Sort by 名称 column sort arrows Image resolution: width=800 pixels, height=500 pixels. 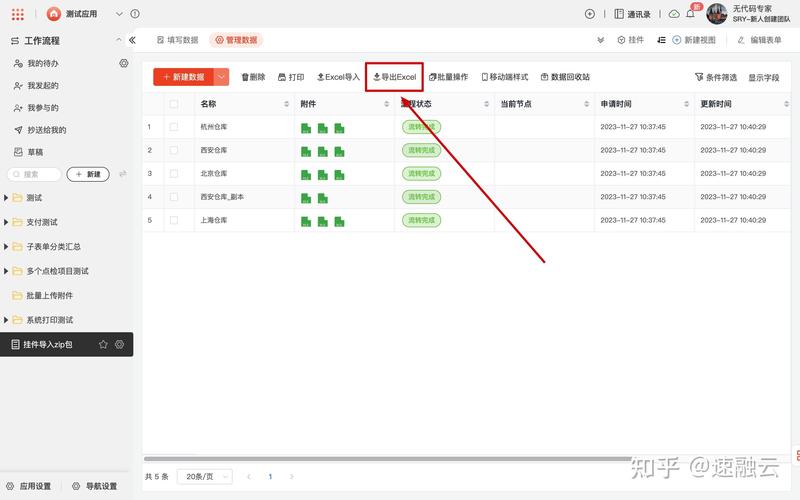286,104
